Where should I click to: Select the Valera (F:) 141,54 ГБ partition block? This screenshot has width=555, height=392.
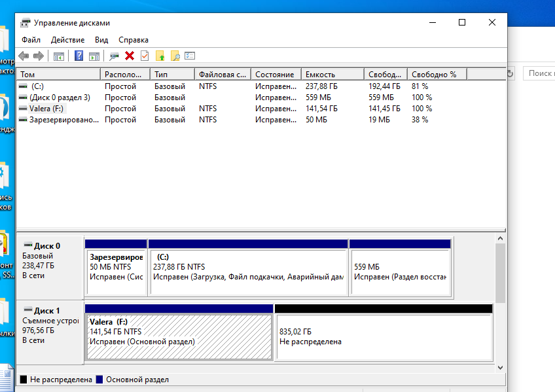(x=179, y=332)
